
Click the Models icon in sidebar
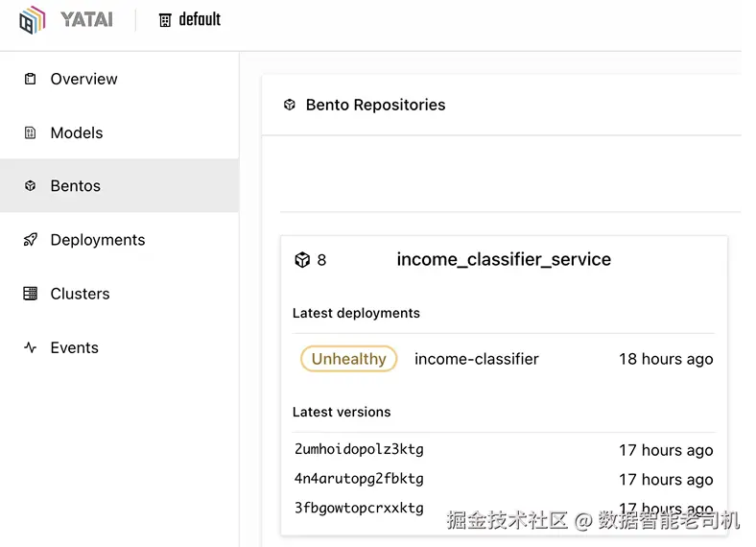(x=30, y=132)
